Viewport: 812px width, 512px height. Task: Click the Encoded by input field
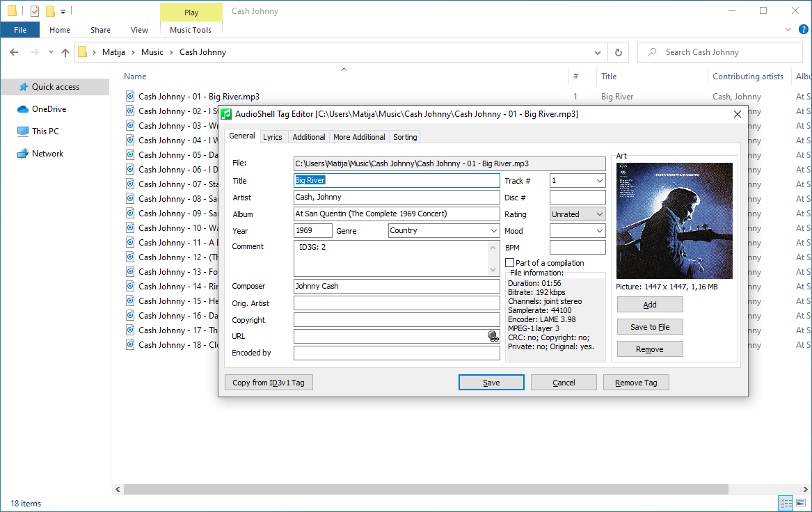tap(397, 353)
